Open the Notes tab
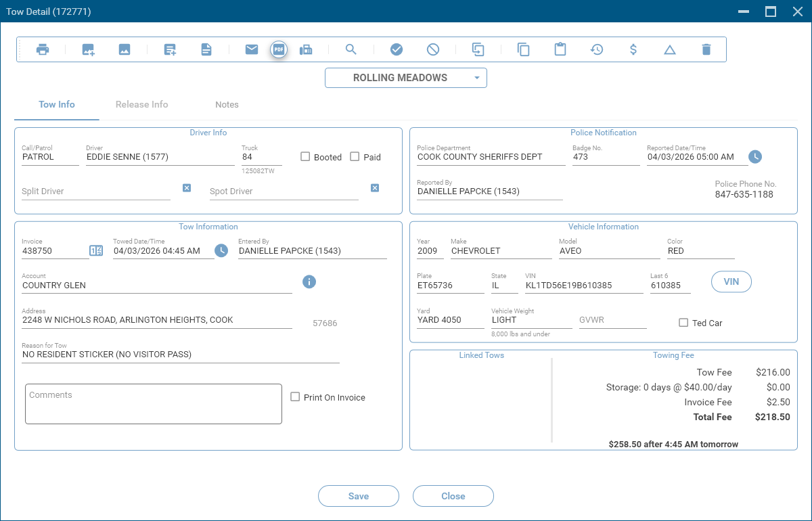Screen dimensions: 812x521 (227, 105)
